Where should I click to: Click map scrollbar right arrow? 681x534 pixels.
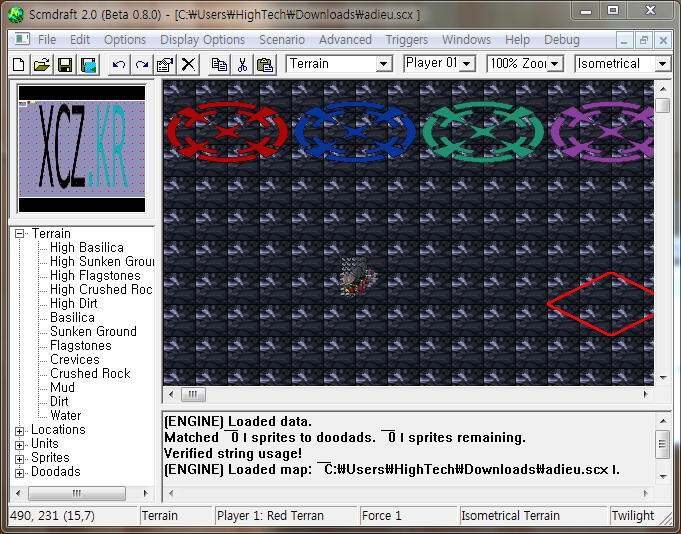[645, 394]
